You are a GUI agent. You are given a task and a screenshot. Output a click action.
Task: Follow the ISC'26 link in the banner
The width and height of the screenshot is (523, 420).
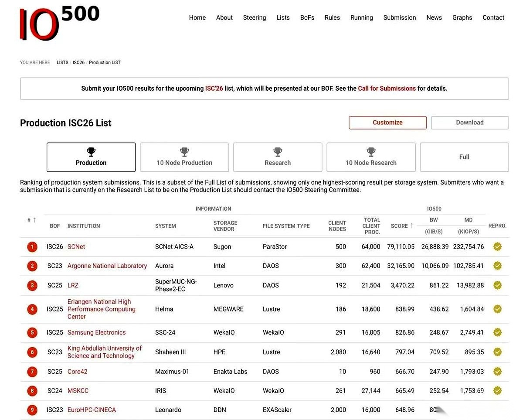pyautogui.click(x=214, y=89)
